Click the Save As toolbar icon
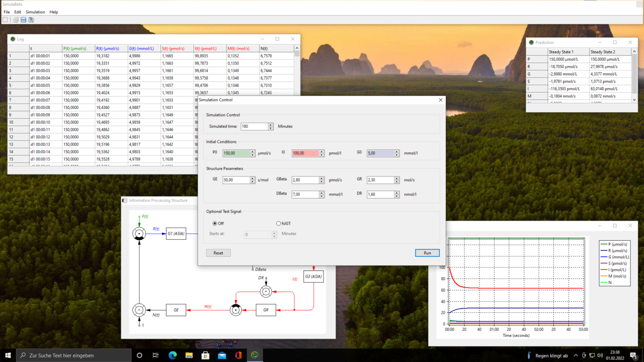 click(31, 20)
